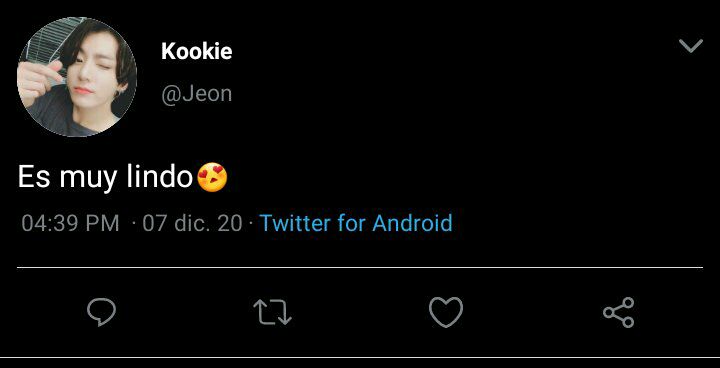Tap the three-node share symbol
This screenshot has width=720, height=368.
point(619,312)
